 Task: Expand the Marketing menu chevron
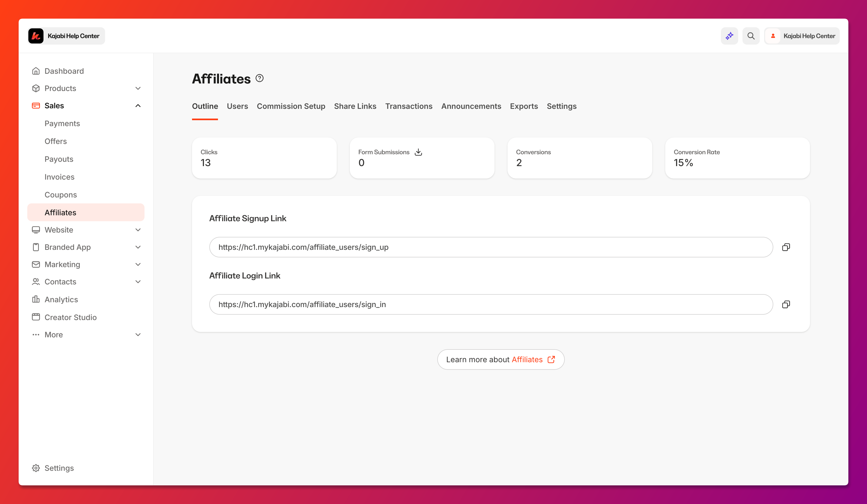(138, 264)
